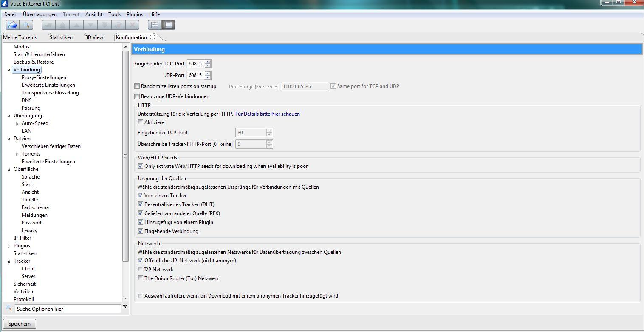This screenshot has height=332, width=644.
Task: Select Proxy-Einstellungen in tree
Action: coord(44,77)
